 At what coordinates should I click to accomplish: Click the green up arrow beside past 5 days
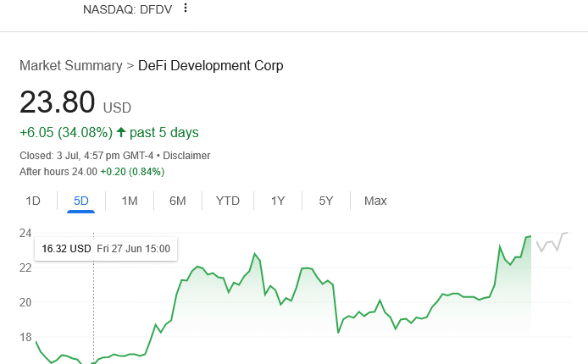point(121,132)
